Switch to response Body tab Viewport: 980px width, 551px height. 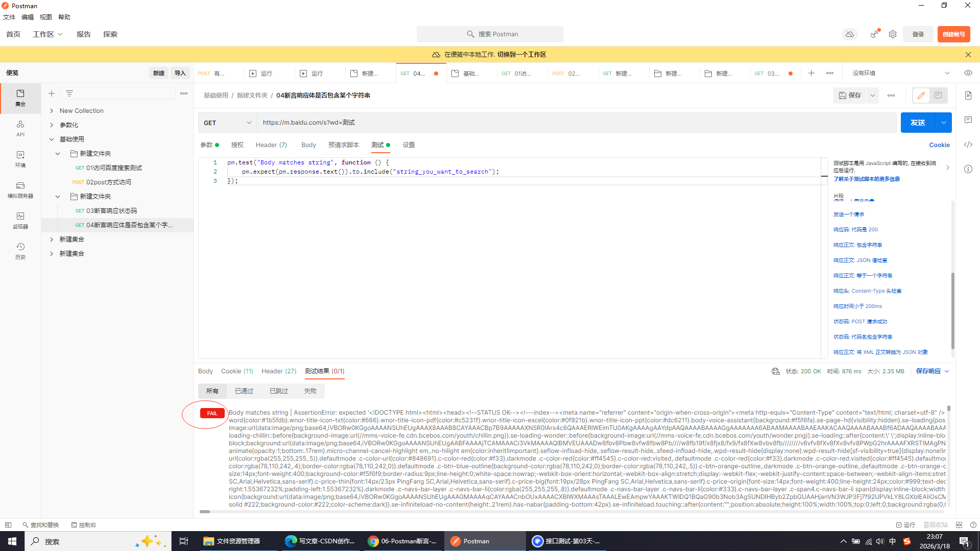pyautogui.click(x=205, y=371)
